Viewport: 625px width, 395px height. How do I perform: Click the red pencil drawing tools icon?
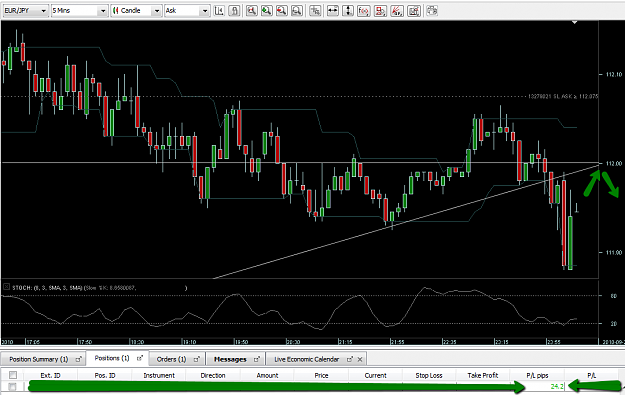[397, 11]
